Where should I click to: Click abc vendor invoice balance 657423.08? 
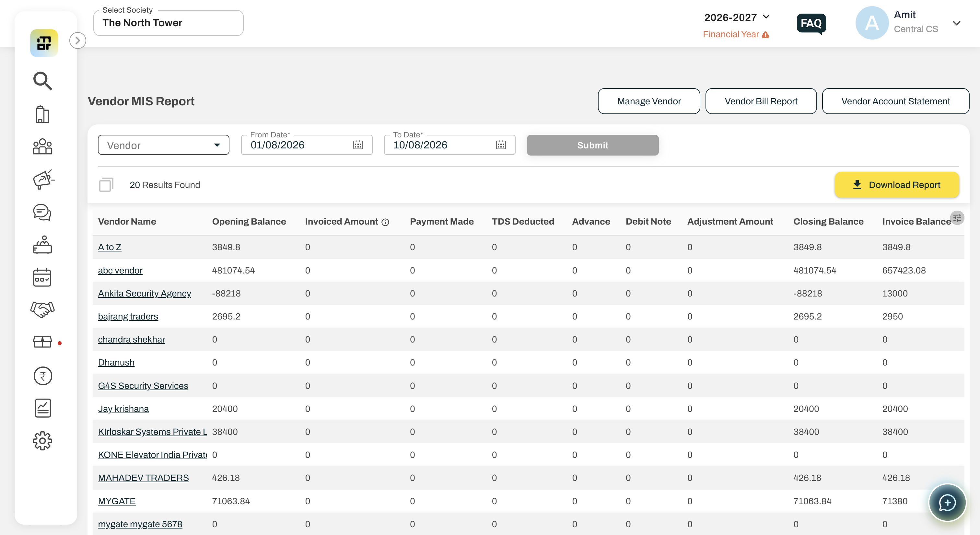[x=904, y=270]
